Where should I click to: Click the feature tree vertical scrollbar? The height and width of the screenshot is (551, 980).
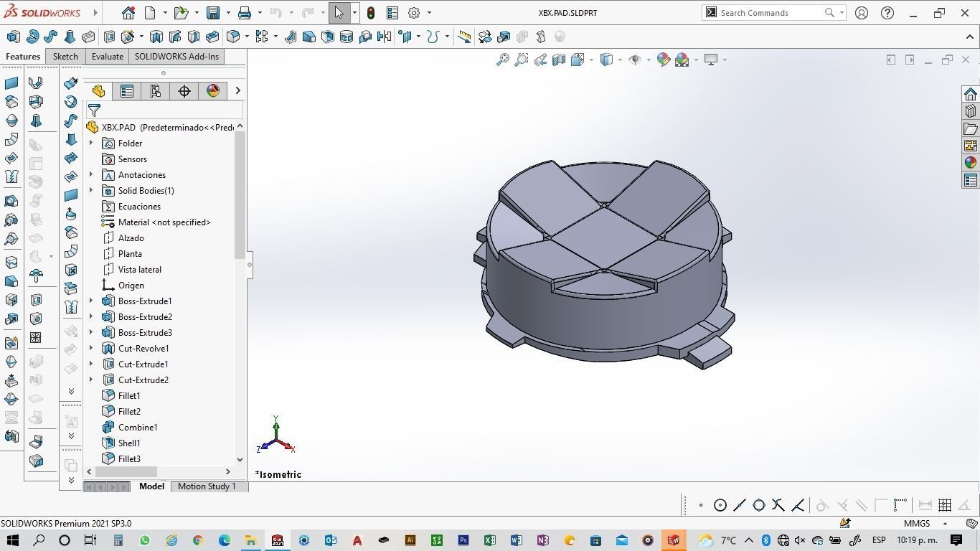click(x=240, y=195)
